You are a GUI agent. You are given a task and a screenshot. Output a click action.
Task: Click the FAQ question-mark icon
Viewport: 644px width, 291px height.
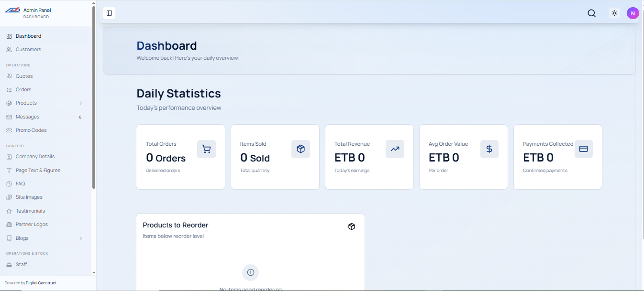pos(9,184)
